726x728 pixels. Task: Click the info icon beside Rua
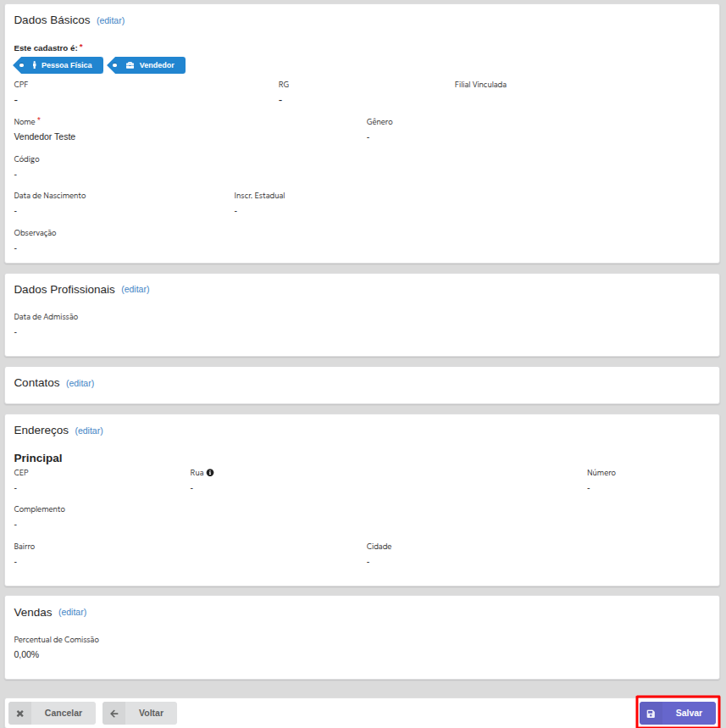210,473
